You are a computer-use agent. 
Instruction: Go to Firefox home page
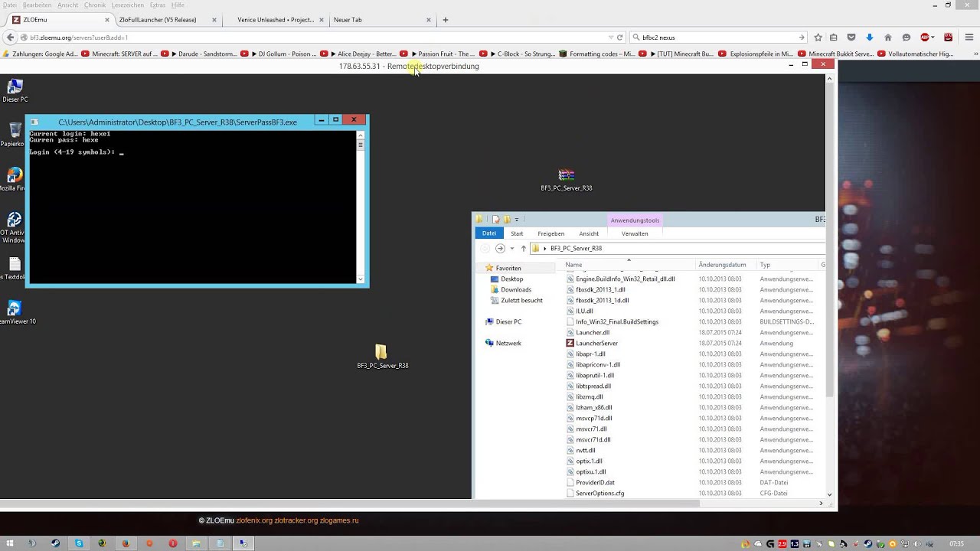[x=887, y=37]
